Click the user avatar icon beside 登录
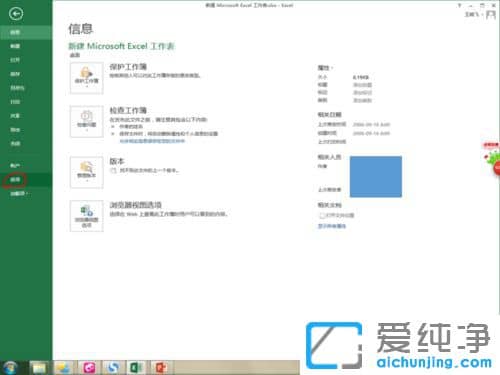This screenshot has width=500, height=375. [x=491, y=15]
